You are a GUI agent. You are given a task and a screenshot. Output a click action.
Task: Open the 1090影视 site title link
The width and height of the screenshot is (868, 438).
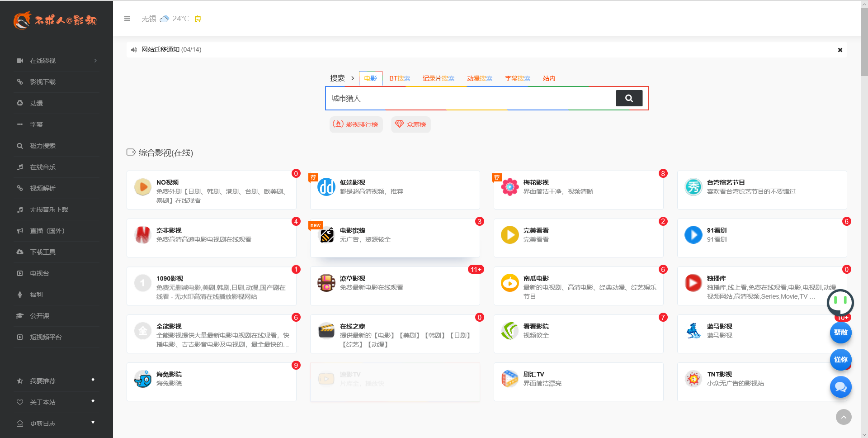[170, 278]
